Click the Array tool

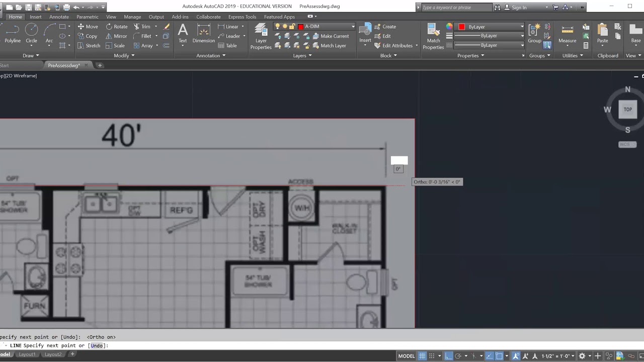click(x=143, y=46)
